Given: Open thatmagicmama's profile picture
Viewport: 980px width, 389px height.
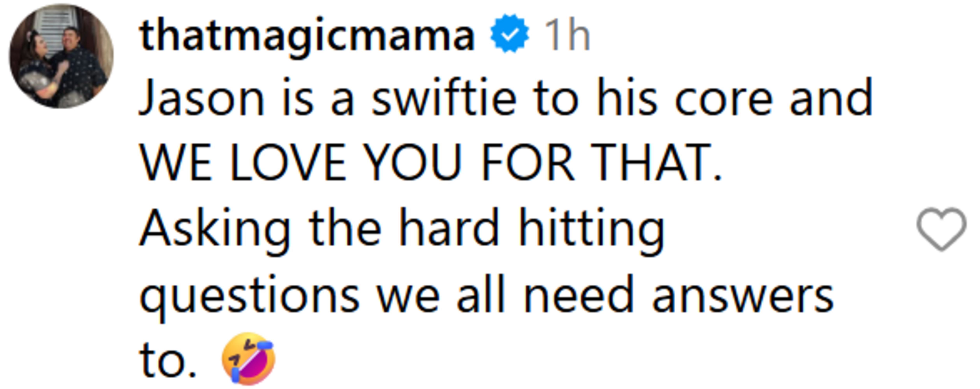Looking at the screenshot, I should (61, 56).
